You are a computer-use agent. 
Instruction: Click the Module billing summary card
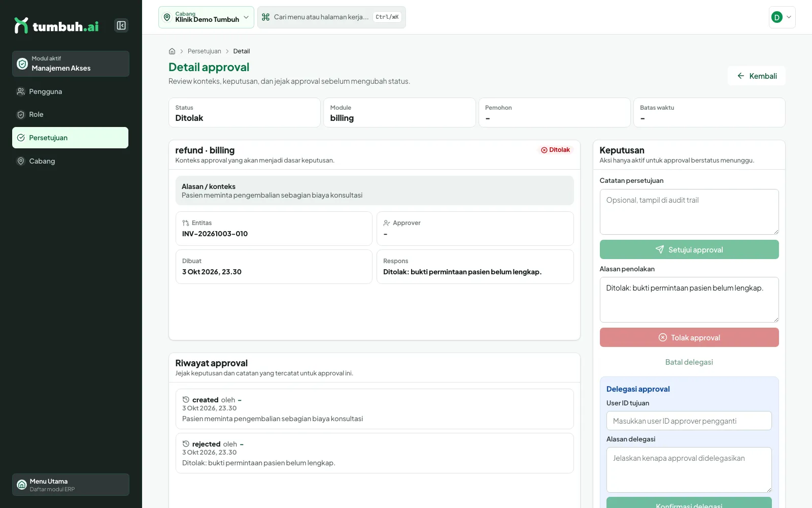tap(399, 113)
